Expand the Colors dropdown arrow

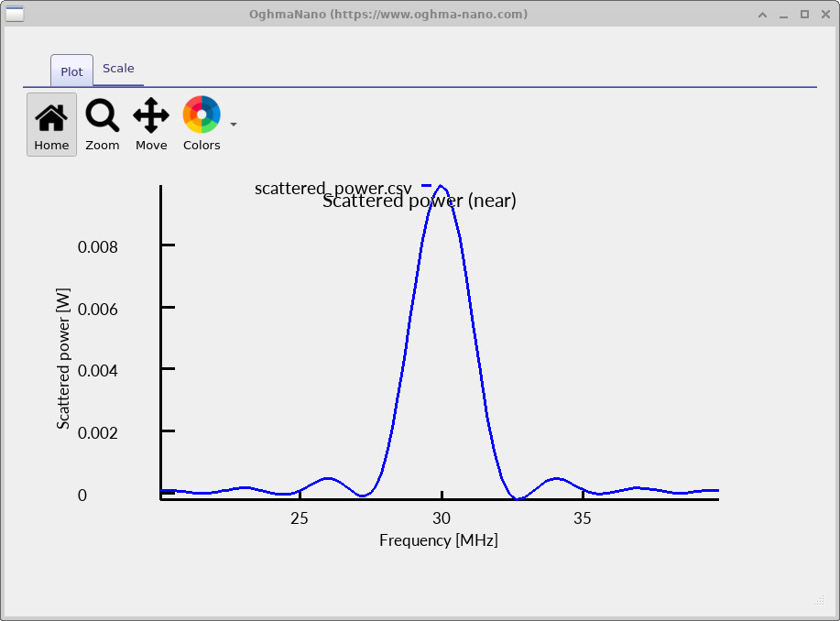click(234, 125)
